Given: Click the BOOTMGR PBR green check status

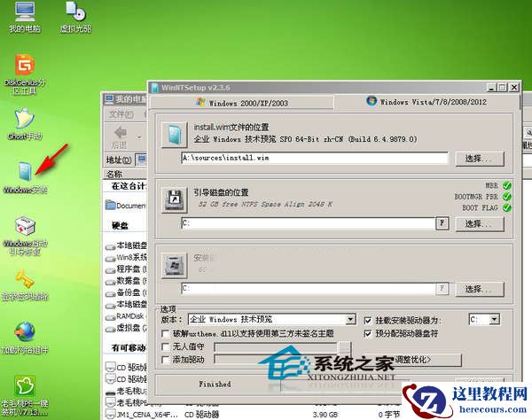Looking at the screenshot, I should coord(507,197).
